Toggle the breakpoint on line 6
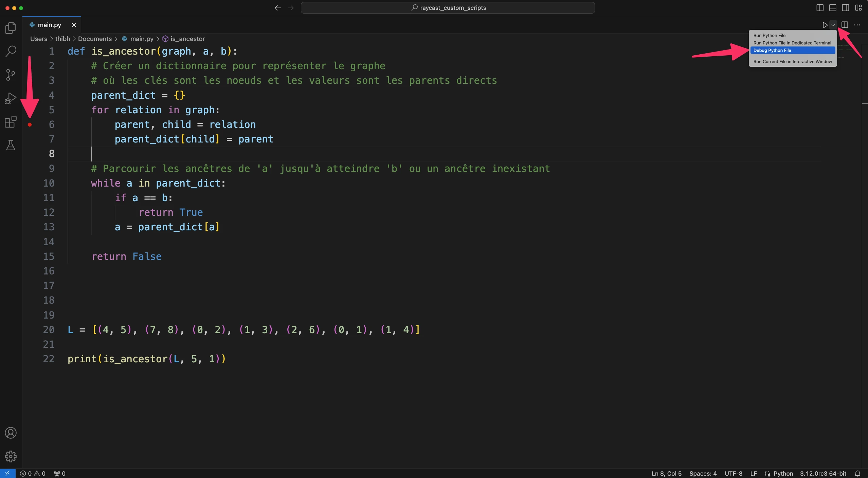 coord(30,125)
